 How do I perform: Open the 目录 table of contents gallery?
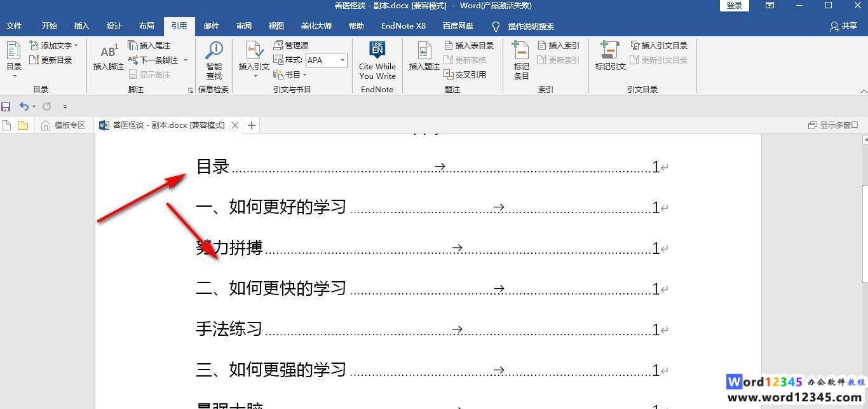14,59
